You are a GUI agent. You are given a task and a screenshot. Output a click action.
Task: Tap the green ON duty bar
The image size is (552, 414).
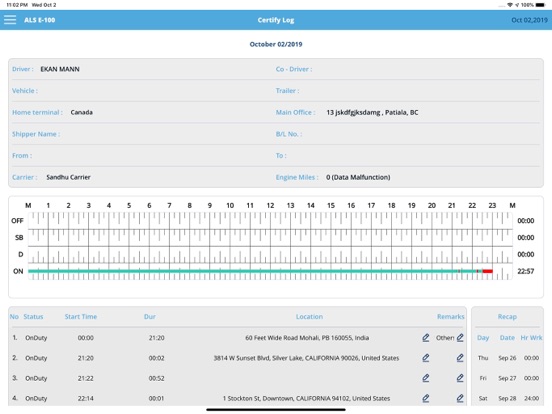click(243, 271)
